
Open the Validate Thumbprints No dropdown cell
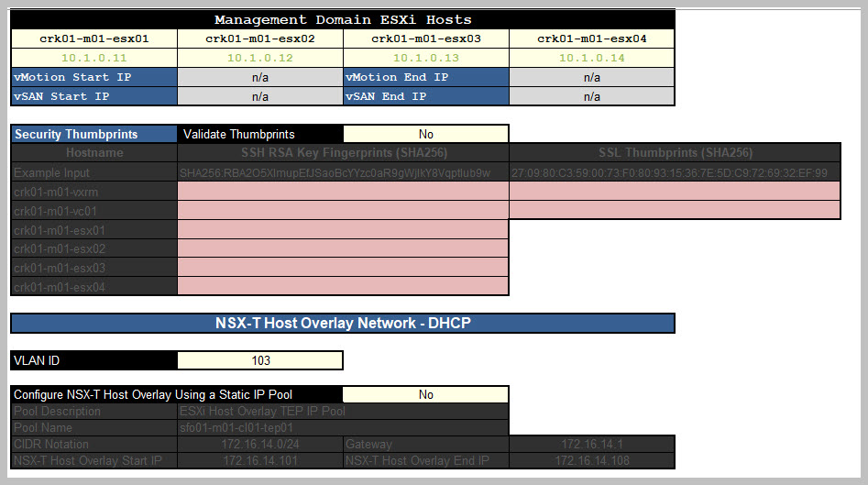point(425,134)
